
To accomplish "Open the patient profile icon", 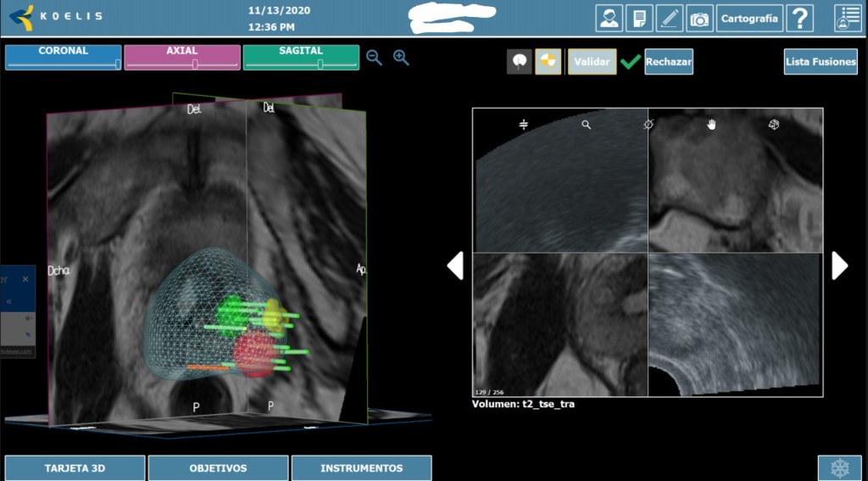I will point(609,18).
